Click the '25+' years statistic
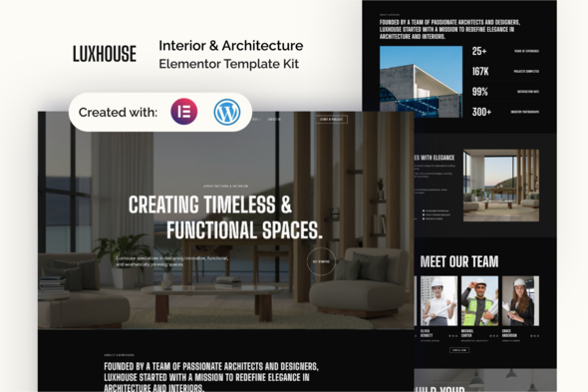Image resolution: width=588 pixels, height=392 pixels. coord(479,51)
